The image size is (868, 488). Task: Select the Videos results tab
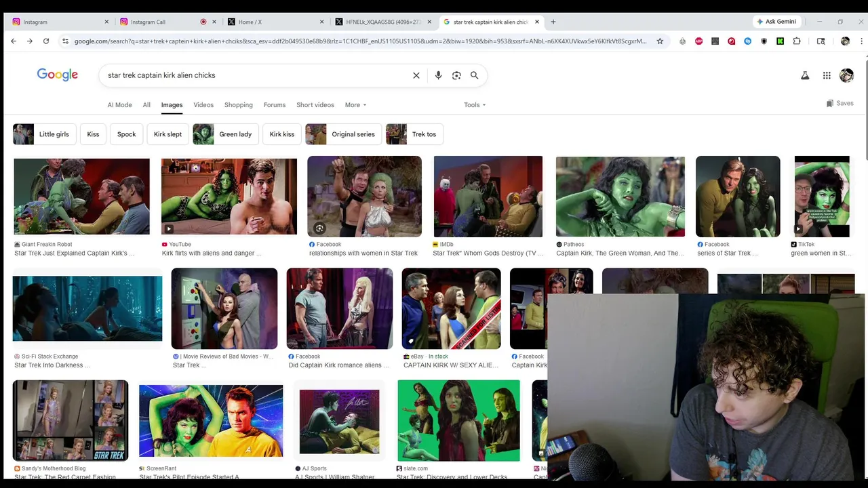pyautogui.click(x=203, y=105)
